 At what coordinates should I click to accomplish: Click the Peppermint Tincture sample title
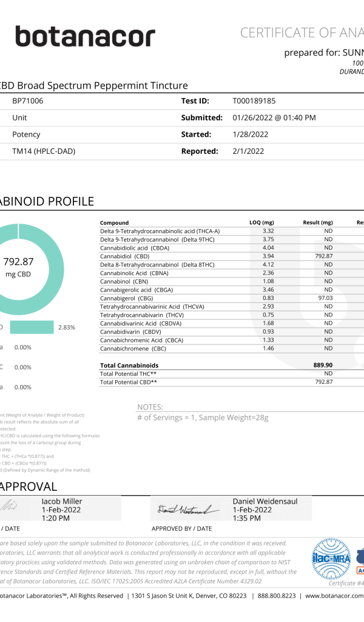[x=93, y=86]
